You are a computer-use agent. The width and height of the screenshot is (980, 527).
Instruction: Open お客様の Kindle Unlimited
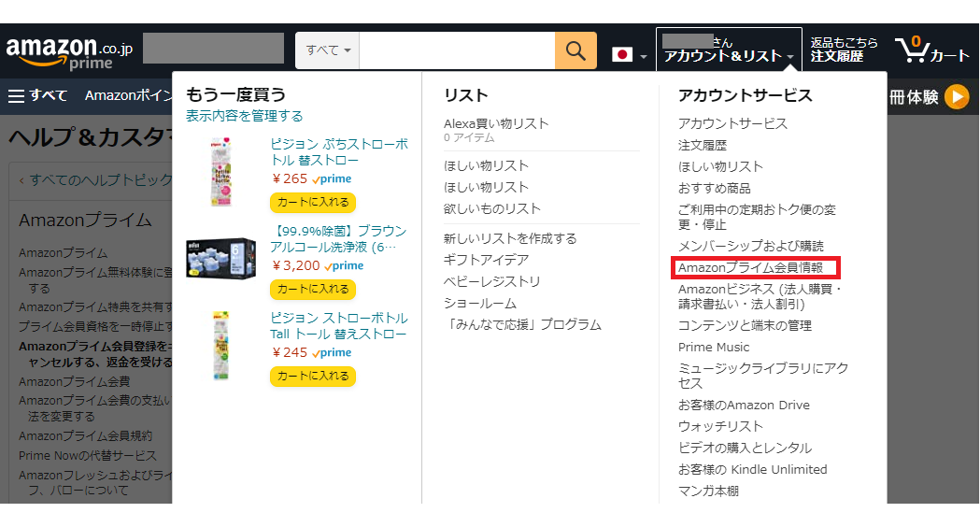point(752,470)
